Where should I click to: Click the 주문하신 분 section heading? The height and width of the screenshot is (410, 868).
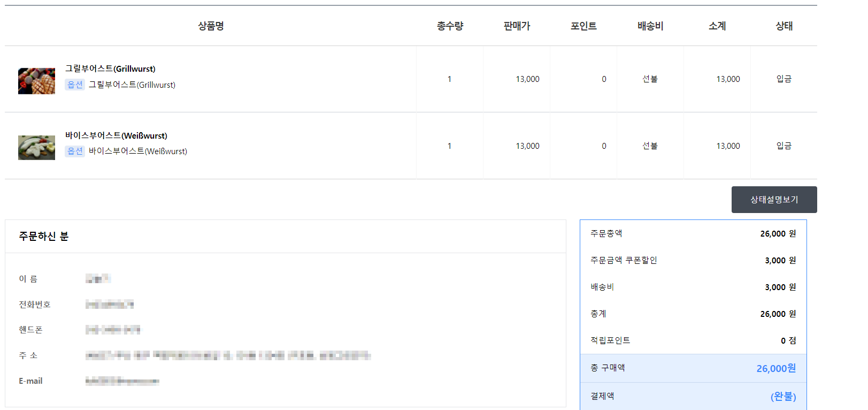pos(44,236)
